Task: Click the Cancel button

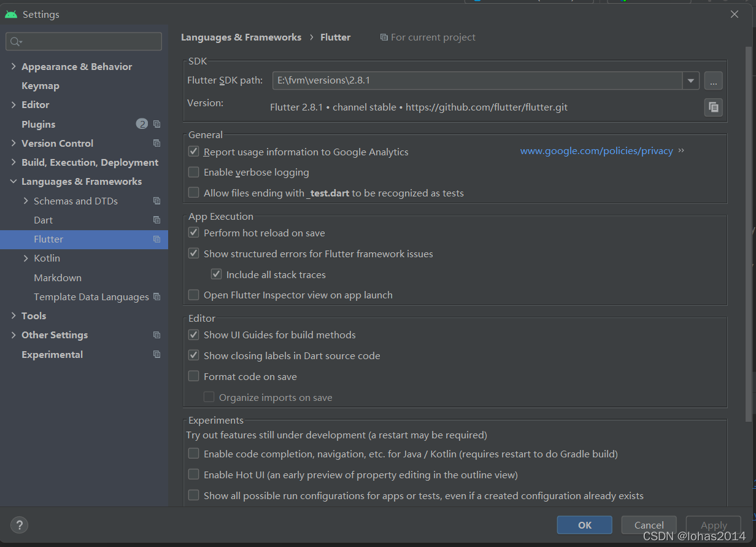Action: pos(649,525)
